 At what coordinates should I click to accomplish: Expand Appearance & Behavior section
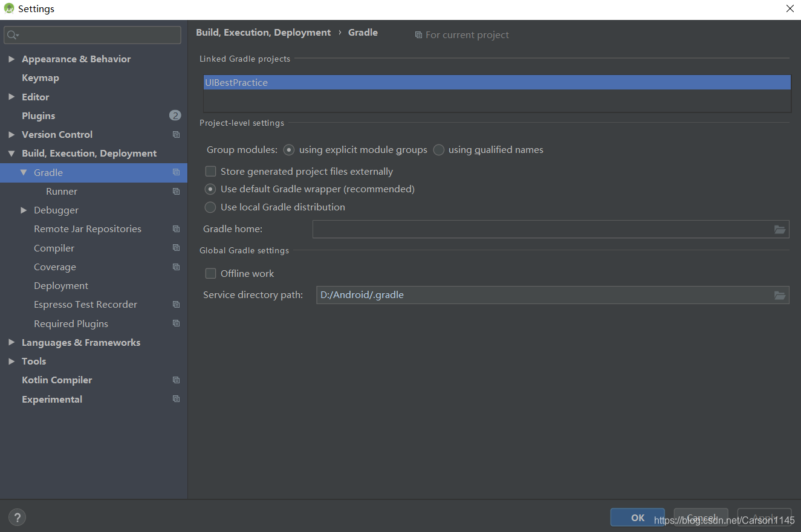pyautogui.click(x=11, y=59)
